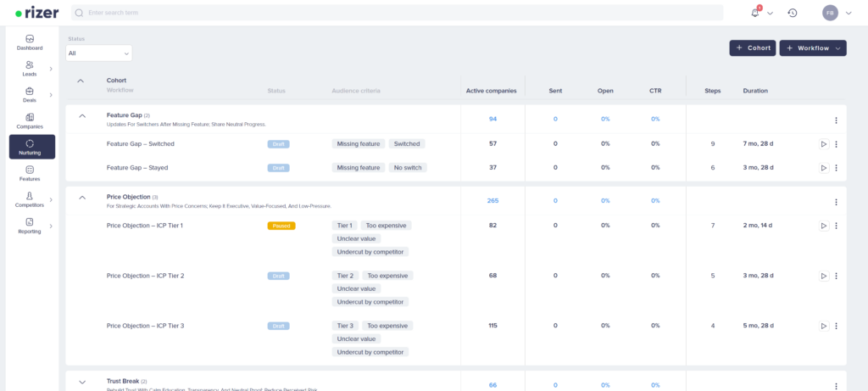Select the Nurturing sidebar item

pos(31,147)
